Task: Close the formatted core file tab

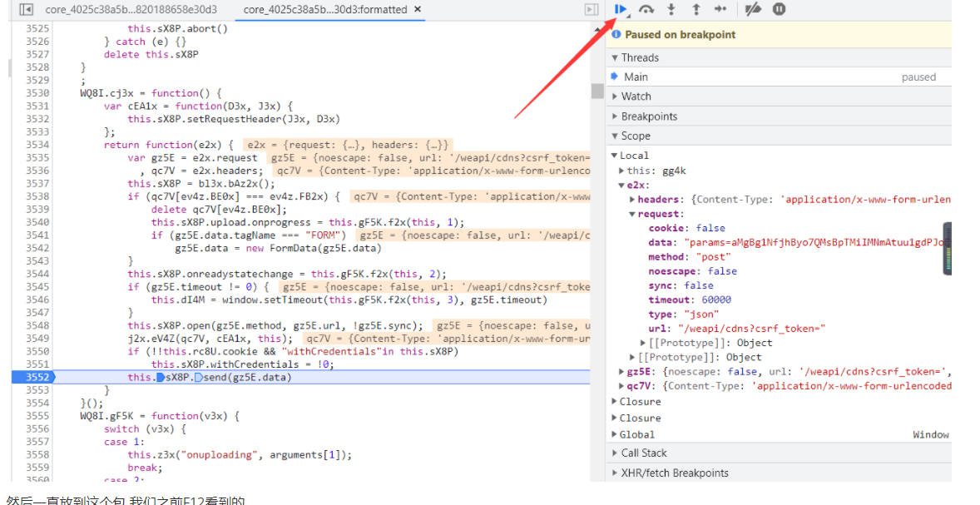Action: coord(418,9)
